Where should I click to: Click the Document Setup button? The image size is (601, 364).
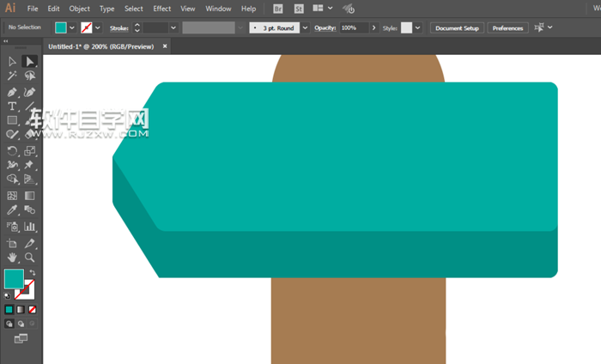[457, 27]
